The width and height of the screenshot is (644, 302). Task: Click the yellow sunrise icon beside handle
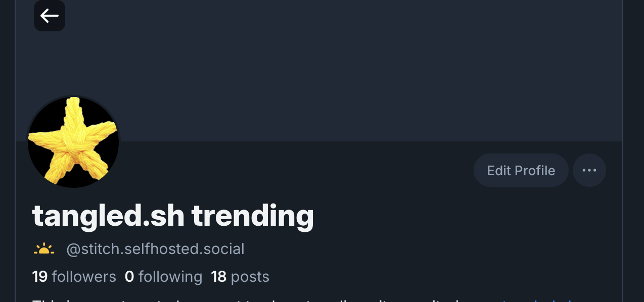click(44, 248)
